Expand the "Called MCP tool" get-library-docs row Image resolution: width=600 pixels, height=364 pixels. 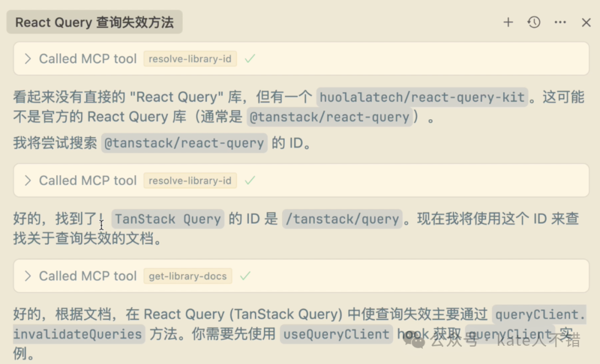pos(301,276)
